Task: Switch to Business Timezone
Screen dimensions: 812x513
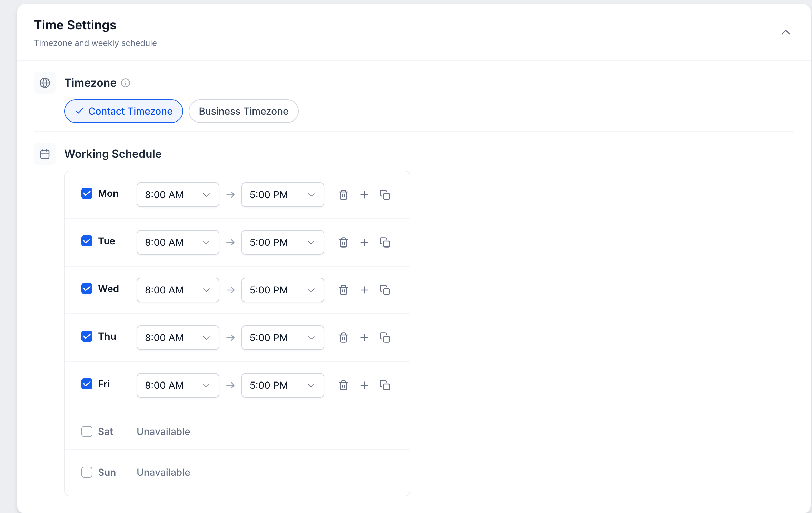Action: pos(244,111)
